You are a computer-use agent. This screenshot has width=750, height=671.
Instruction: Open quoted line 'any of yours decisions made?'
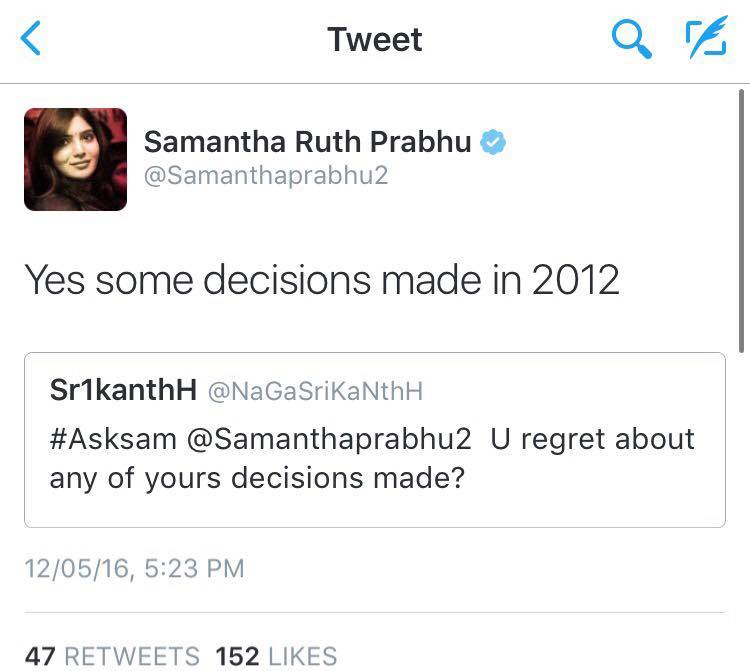[x=258, y=478]
